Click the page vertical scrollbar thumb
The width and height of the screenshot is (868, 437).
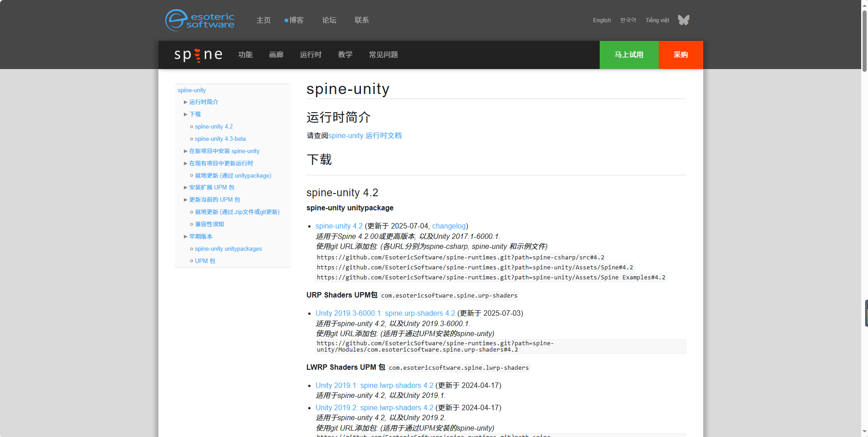coord(864,40)
